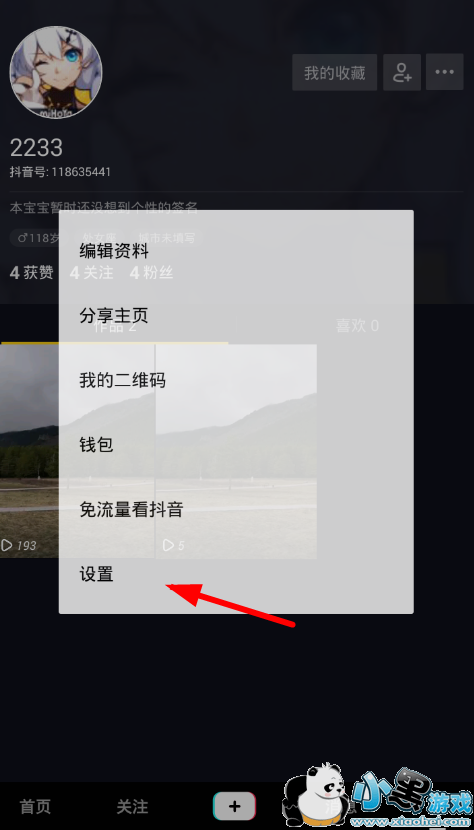Viewport: 474px width, 830px height.
Task: Click the play count icon showing 5
Action: tap(168, 545)
